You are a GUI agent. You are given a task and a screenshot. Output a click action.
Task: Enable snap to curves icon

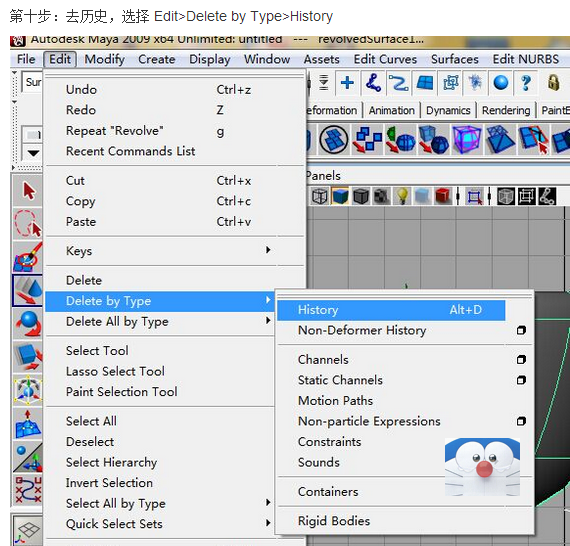[373, 83]
